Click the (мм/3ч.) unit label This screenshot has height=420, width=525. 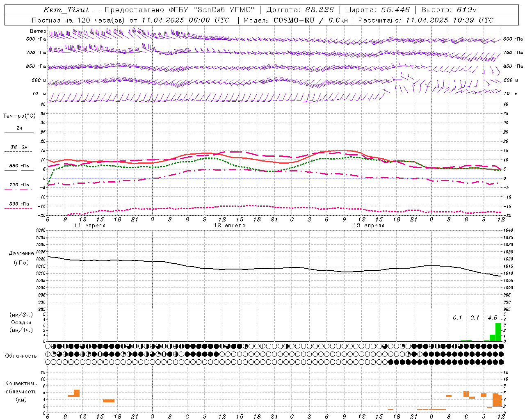click(x=21, y=315)
